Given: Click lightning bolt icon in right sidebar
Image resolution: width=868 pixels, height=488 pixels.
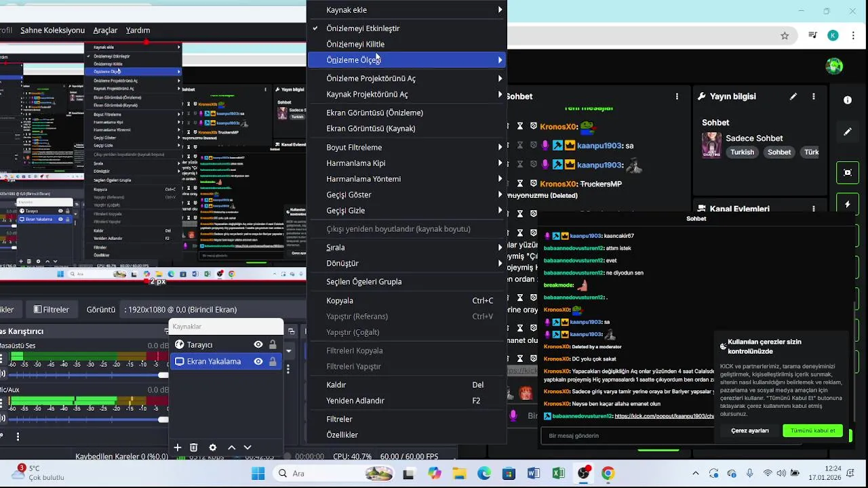Looking at the screenshot, I should click(x=848, y=204).
